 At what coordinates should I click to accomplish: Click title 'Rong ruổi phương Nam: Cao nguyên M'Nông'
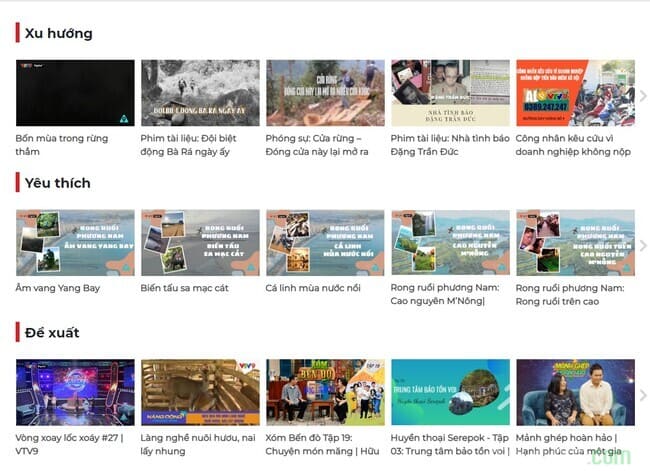coord(445,294)
